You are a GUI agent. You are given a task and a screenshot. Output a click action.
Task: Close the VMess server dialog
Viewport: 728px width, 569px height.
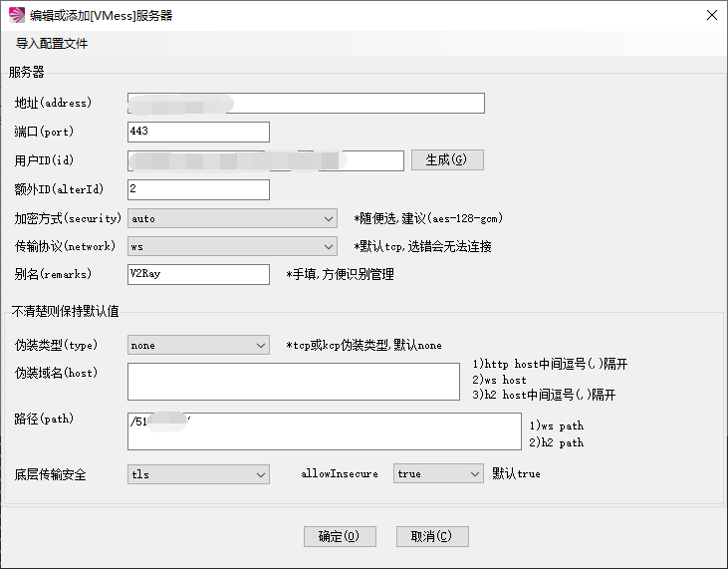point(711,16)
